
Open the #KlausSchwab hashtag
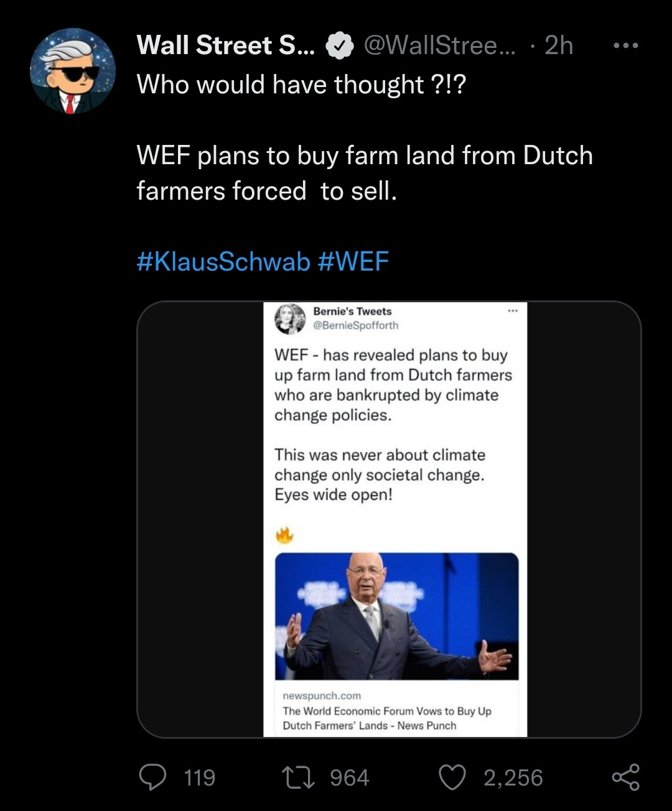tap(223, 262)
